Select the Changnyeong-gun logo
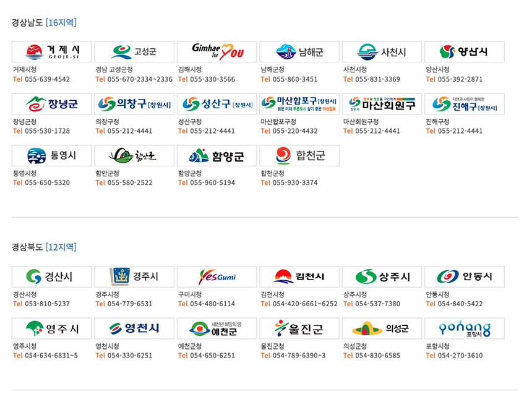Image resolution: width=532 pixels, height=407 pixels. (x=51, y=104)
